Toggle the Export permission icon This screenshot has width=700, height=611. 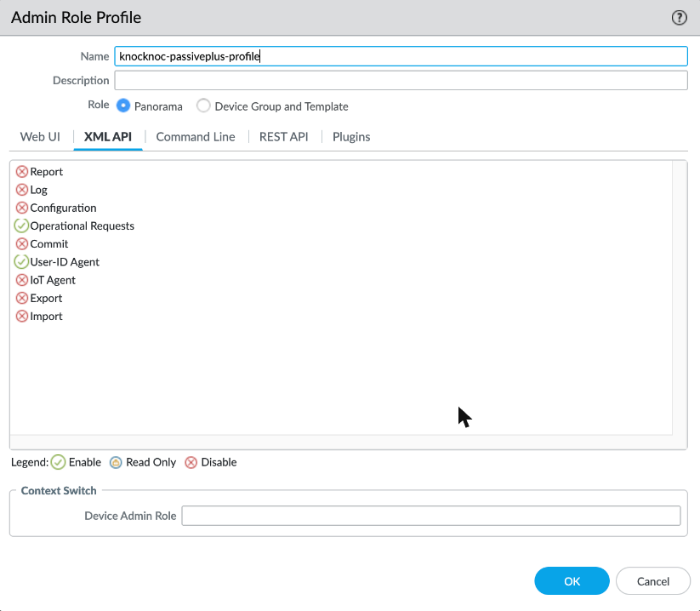(21, 298)
